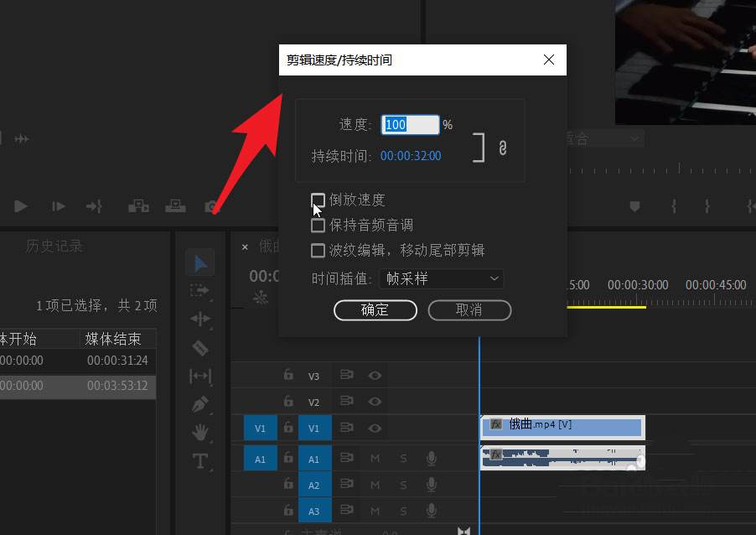Toggle the A1 track lock
Viewport: 756px width, 535px height.
(287, 457)
